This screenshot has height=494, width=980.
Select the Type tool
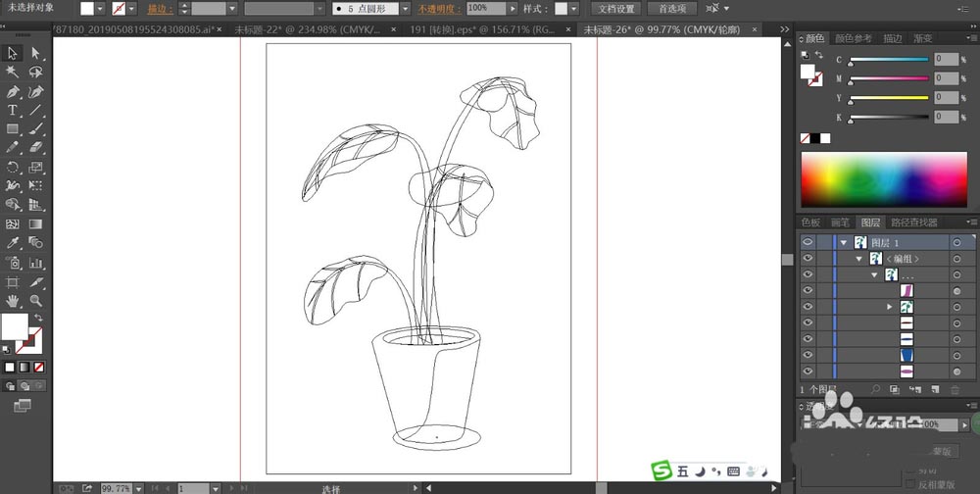[13, 111]
